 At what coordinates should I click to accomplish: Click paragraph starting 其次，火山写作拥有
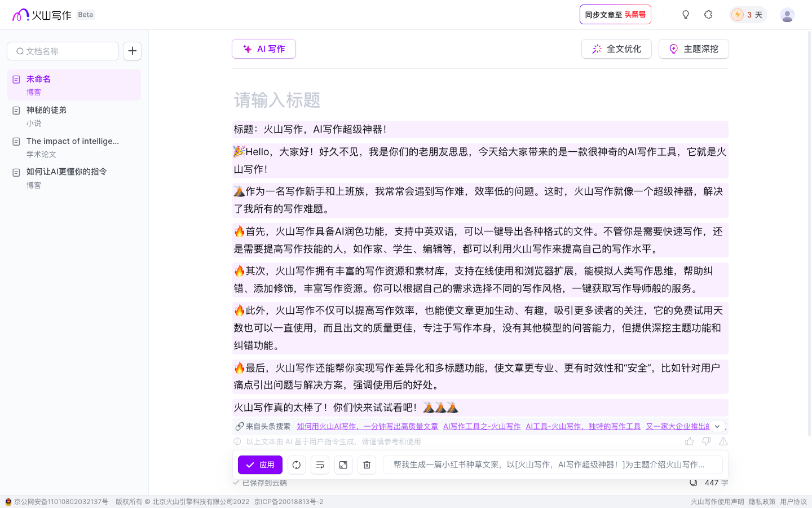coord(480,279)
